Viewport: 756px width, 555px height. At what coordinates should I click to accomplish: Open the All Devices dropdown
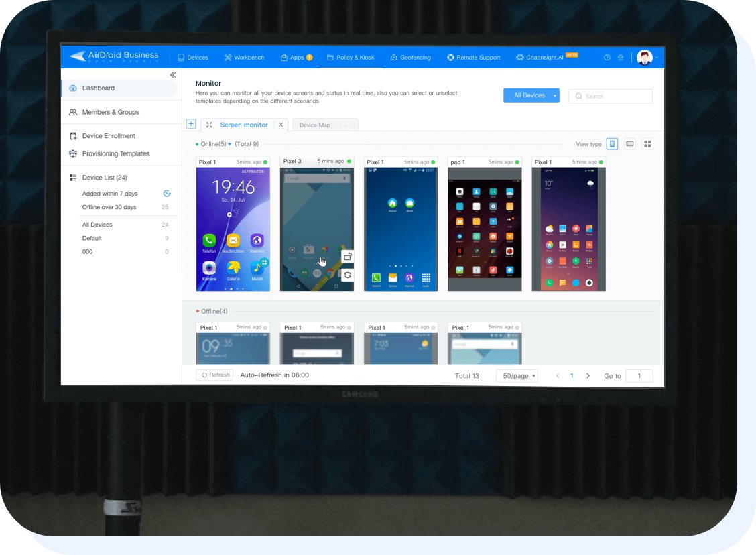531,96
